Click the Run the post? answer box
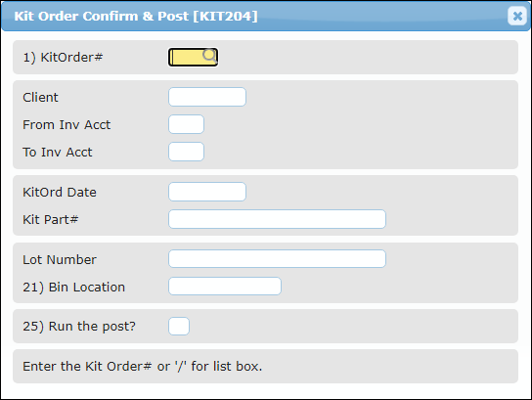The image size is (532, 400). [179, 326]
